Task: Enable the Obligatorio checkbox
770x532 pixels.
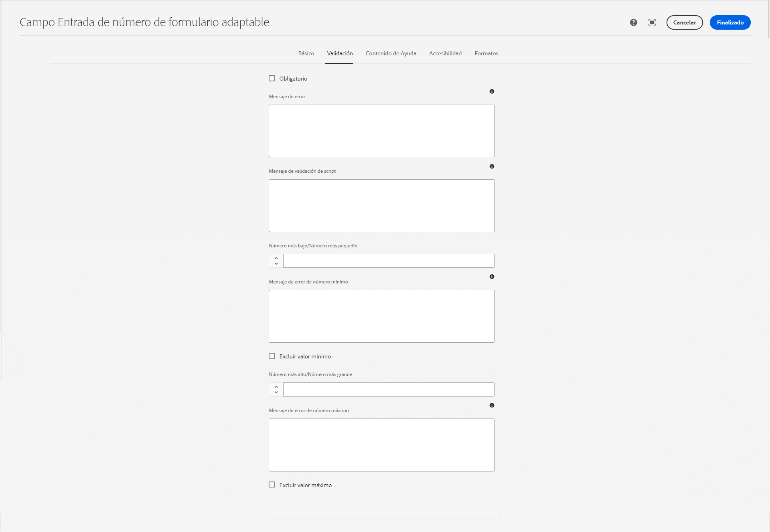Action: [272, 78]
